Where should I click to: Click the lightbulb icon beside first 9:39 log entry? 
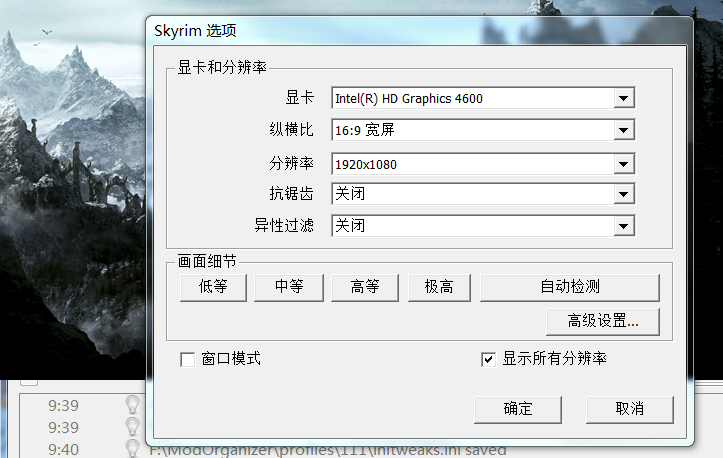click(132, 404)
